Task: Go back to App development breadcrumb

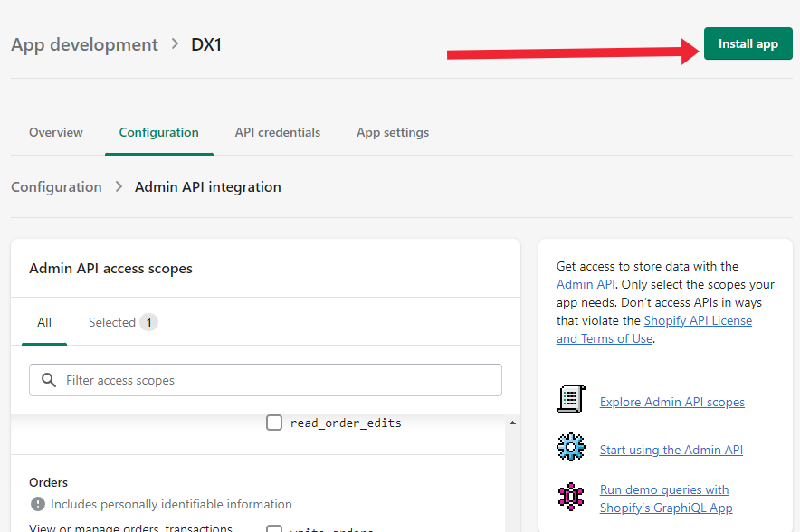Action: (85, 45)
